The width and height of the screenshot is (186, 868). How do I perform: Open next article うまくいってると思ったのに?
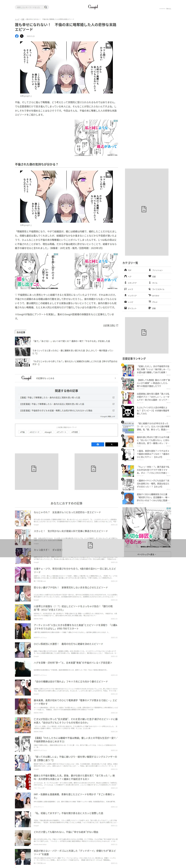point(66,352)
